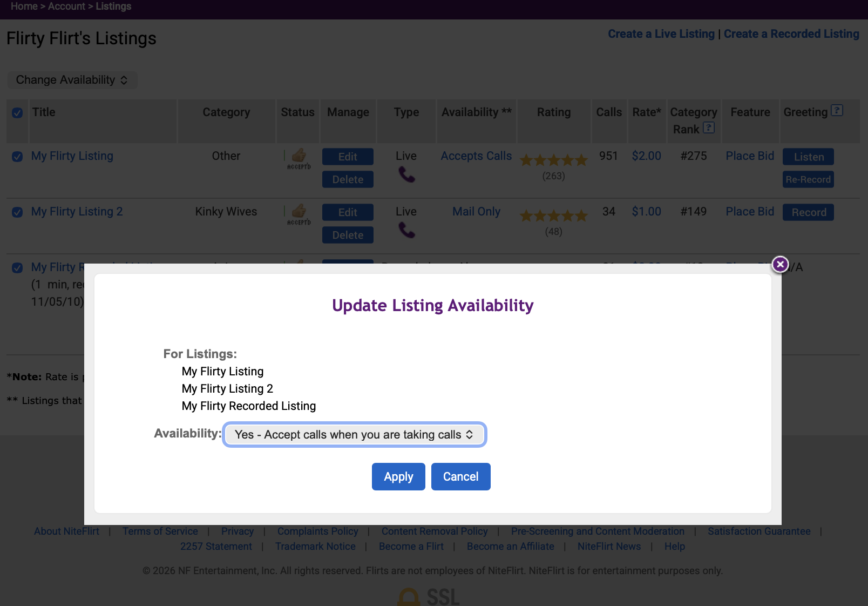Click the #275 category rank value

pyautogui.click(x=694, y=156)
